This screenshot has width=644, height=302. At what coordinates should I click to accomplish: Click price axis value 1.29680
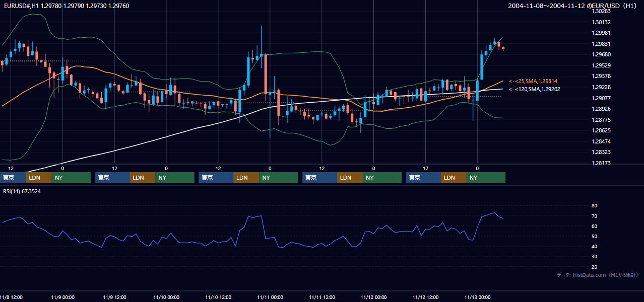point(601,54)
